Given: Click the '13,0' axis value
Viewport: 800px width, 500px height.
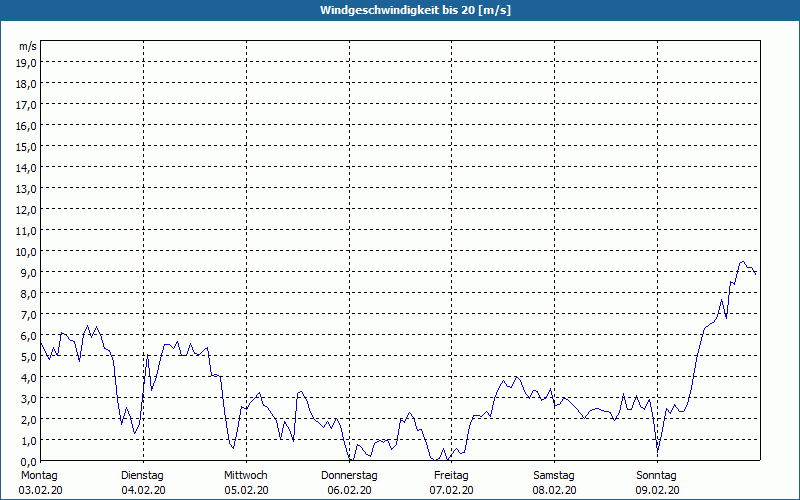Looking at the screenshot, I should tap(26, 189).
